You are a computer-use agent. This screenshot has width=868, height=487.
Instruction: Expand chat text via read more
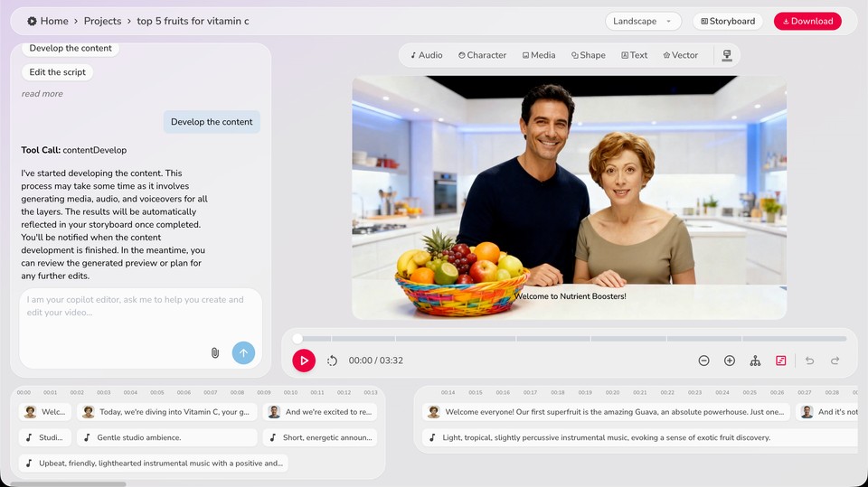(42, 94)
